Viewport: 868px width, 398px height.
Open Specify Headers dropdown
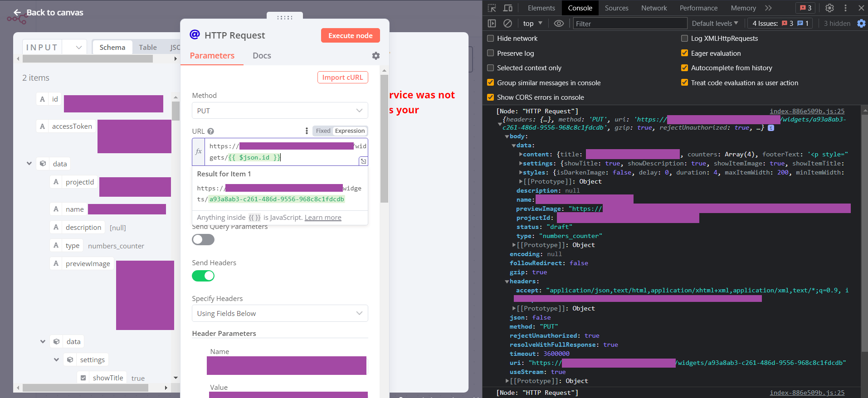[x=280, y=314]
